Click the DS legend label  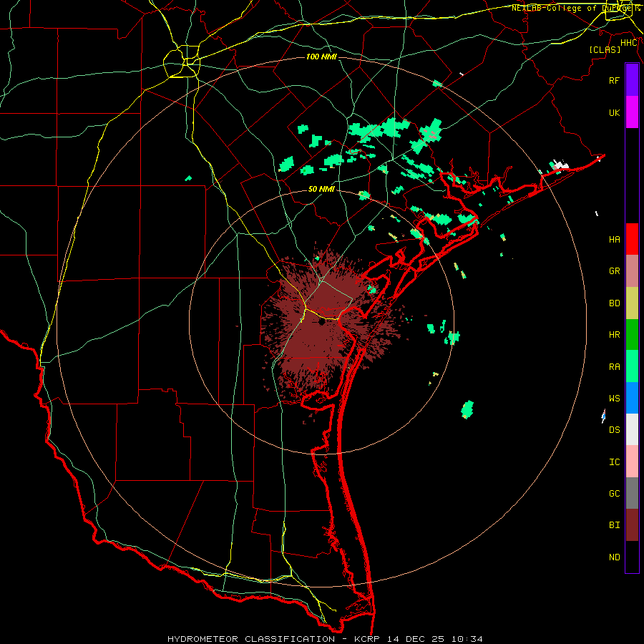[614, 430]
